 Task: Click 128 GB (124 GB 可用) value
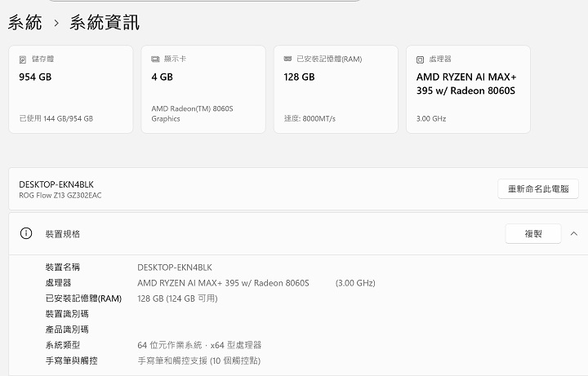point(177,299)
